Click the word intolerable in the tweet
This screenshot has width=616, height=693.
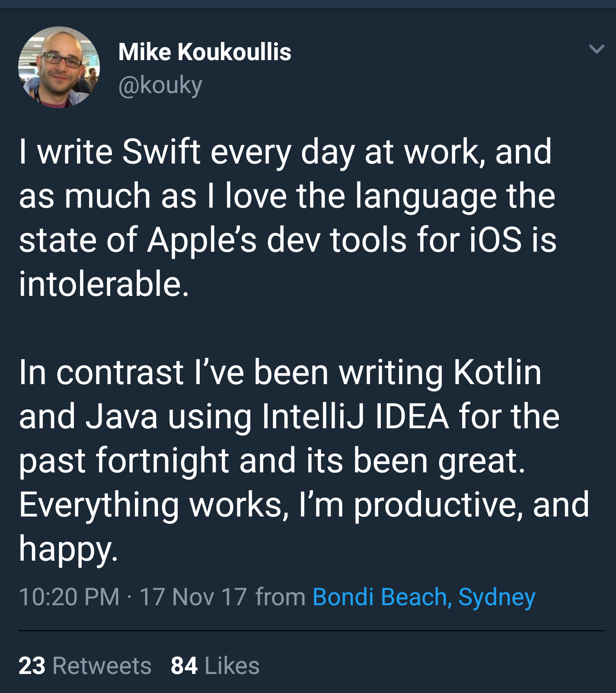pyautogui.click(x=104, y=284)
